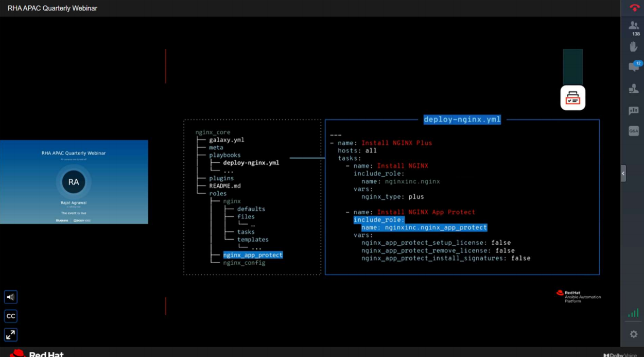Click 'name: nginxinc.nginx' role line

(401, 181)
